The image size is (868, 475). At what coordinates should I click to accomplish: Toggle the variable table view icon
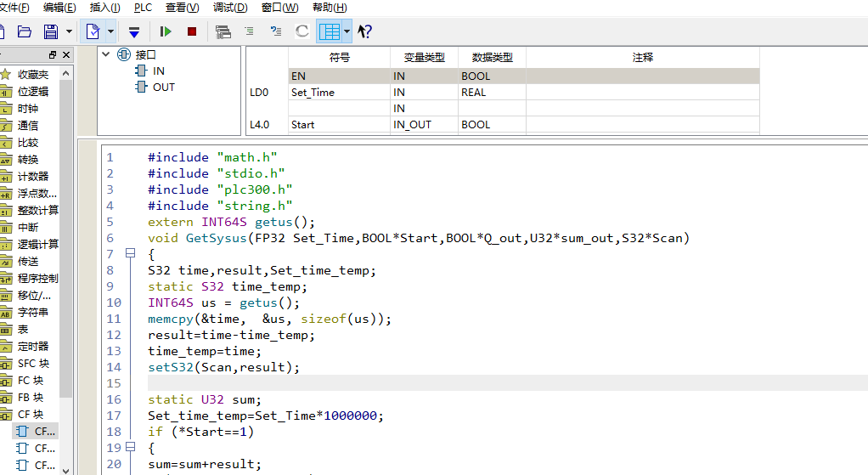[330, 31]
